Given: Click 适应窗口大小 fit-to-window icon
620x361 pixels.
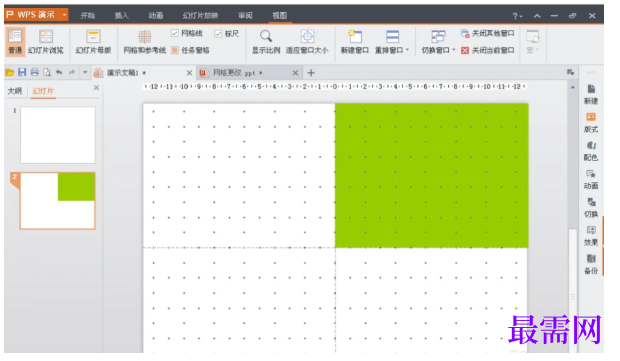Looking at the screenshot, I should 307,36.
